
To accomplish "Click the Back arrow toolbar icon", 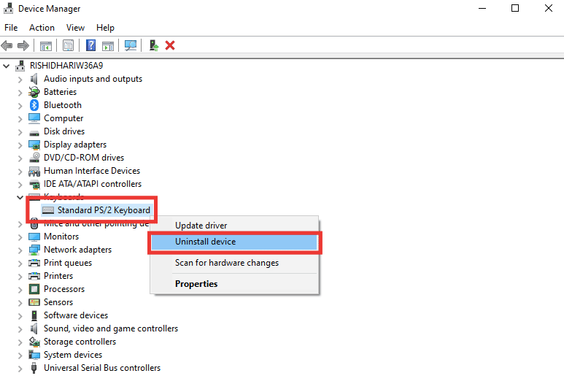I will [7, 46].
